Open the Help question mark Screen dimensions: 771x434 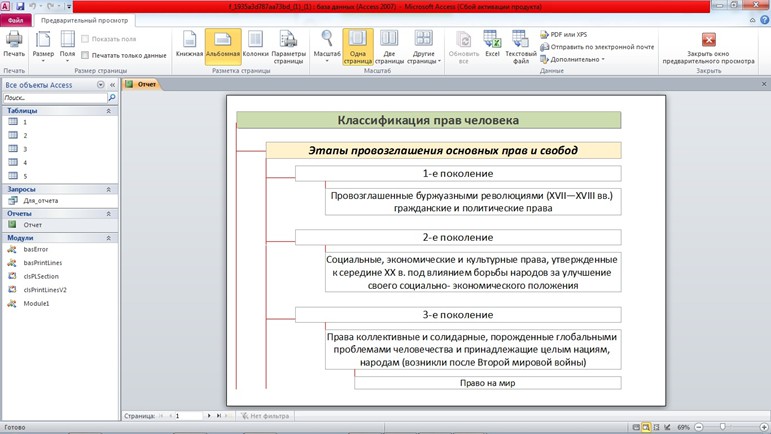point(764,20)
